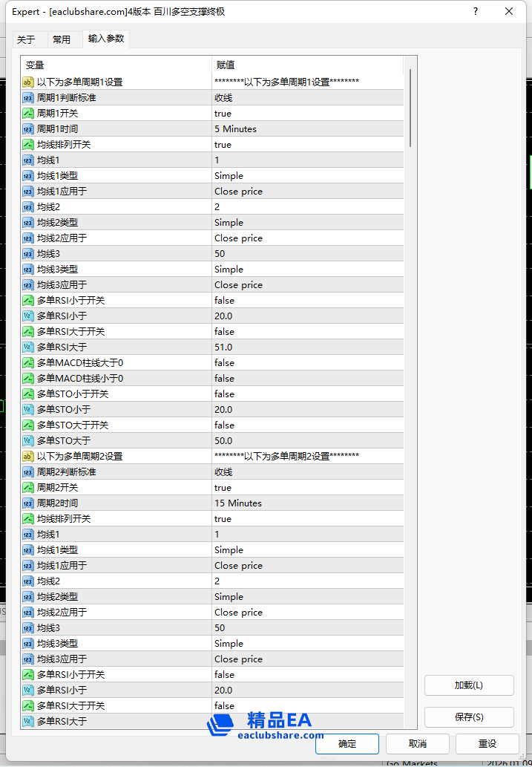The image size is (532, 767).
Task: Select the 5 Minutes value cell
Action: (x=308, y=129)
